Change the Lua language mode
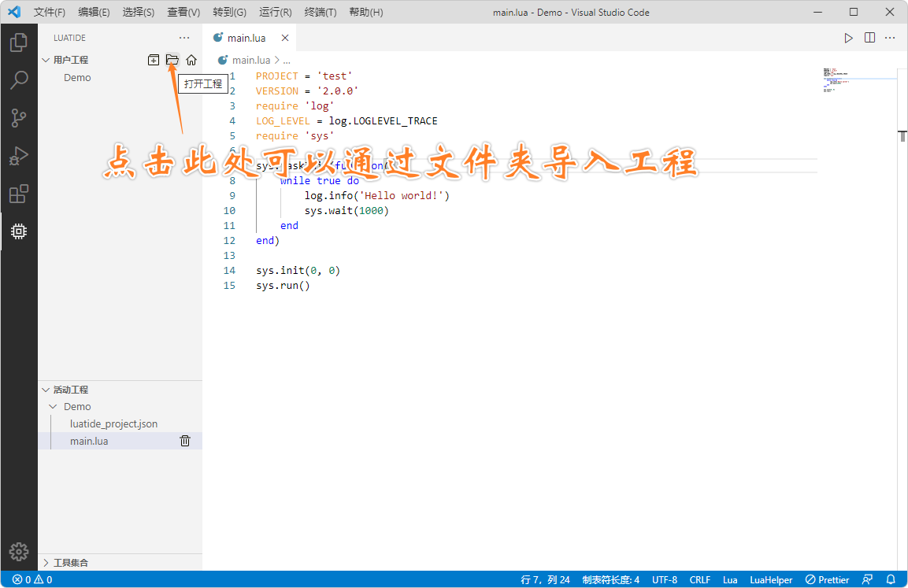The image size is (908, 588). coord(730,579)
